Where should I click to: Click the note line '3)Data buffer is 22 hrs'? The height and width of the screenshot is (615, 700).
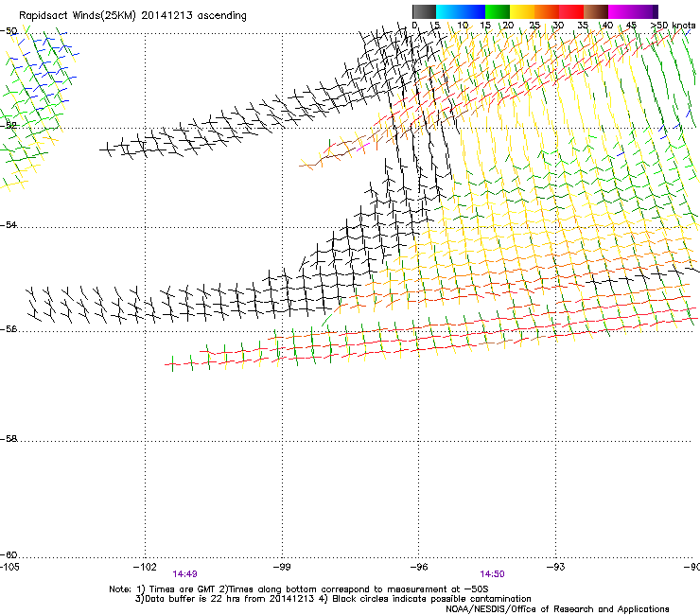click(x=333, y=599)
